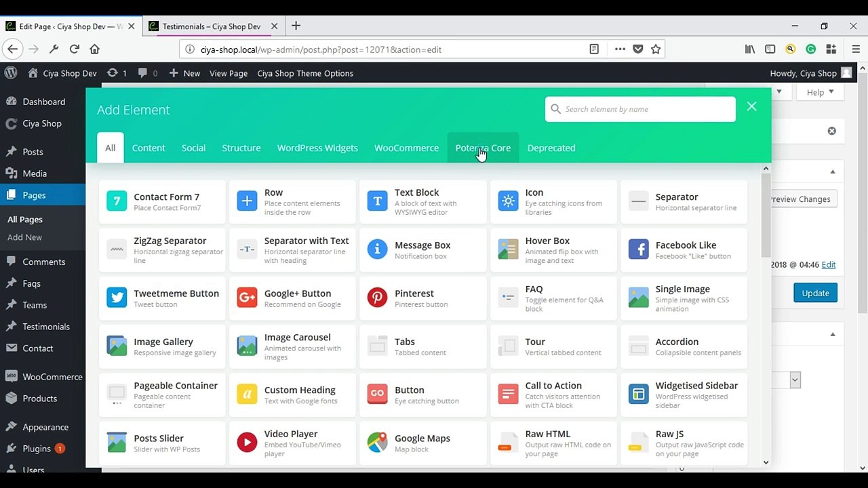Click New in the admin bar
The height and width of the screenshot is (488, 868).
(x=184, y=73)
